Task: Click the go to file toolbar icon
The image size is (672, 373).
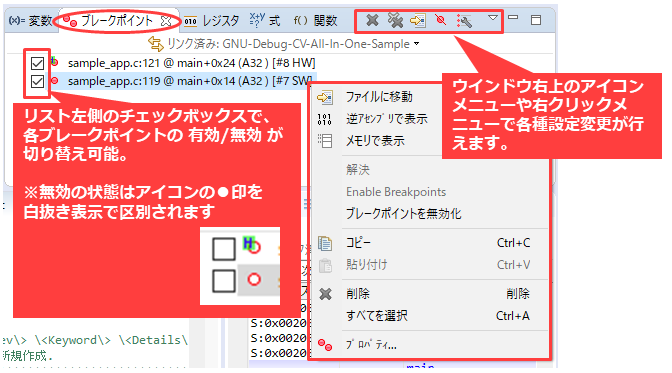Action: (x=417, y=20)
